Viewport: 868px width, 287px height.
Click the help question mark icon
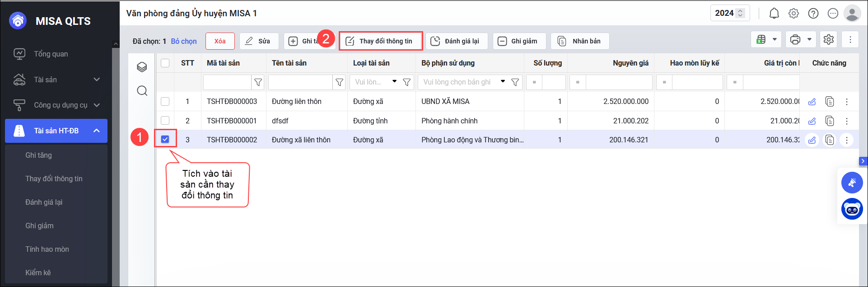(x=813, y=14)
